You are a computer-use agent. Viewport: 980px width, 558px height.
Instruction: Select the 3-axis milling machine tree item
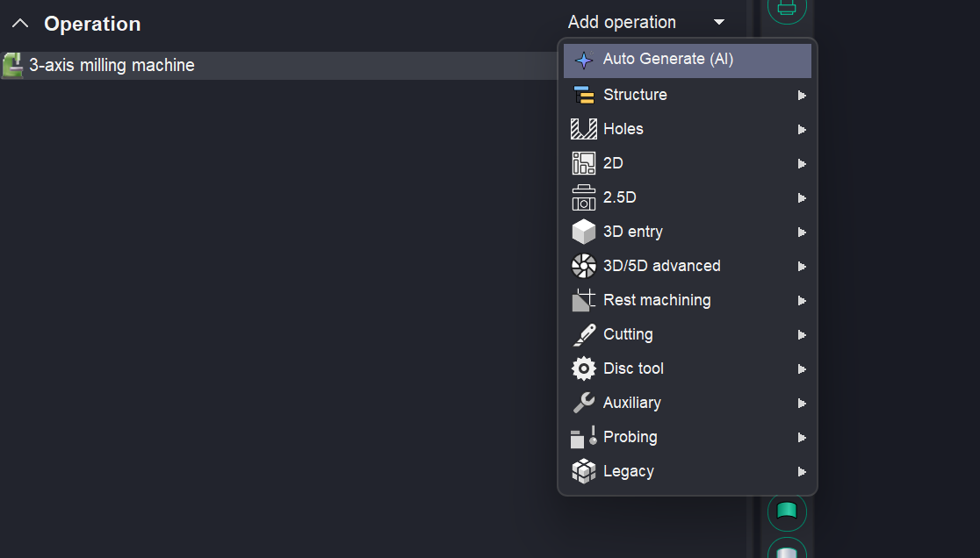[x=112, y=65]
